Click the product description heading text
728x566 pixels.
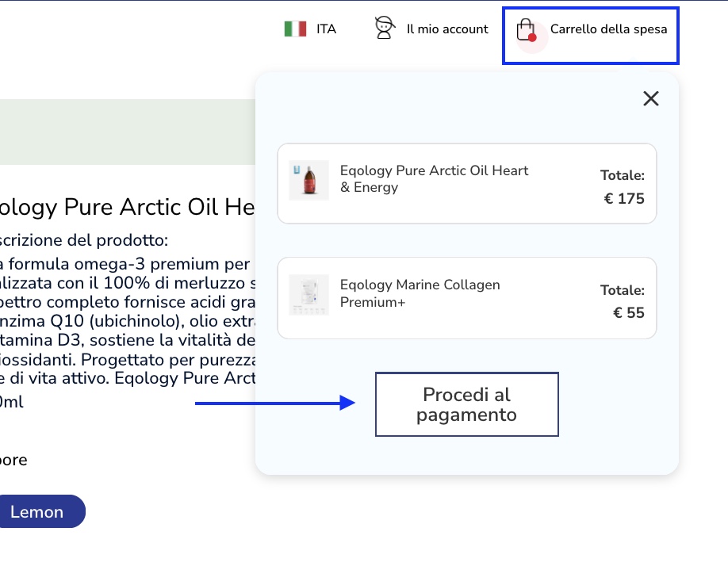point(83,240)
